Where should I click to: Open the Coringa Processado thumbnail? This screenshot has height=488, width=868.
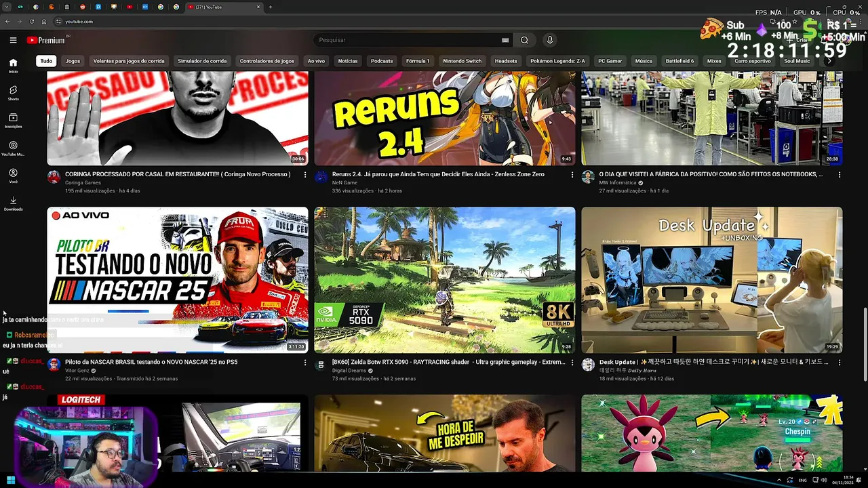tap(178, 118)
